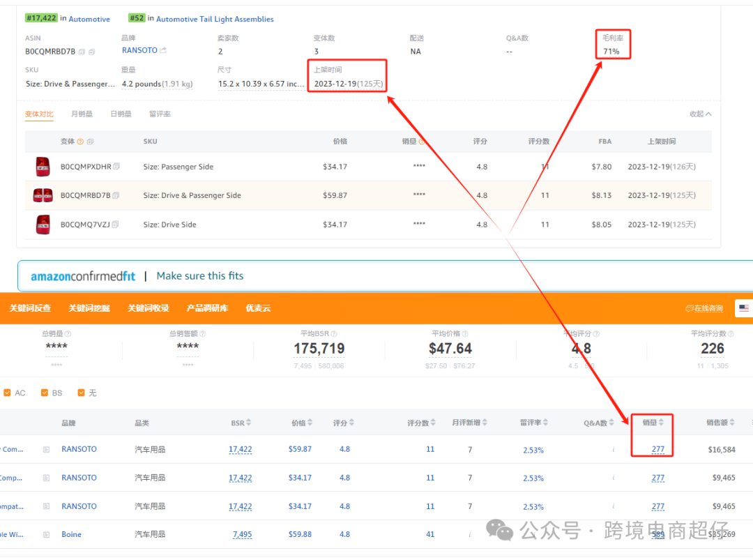
Task: Switch to the 月销量 tab
Action: (82, 114)
